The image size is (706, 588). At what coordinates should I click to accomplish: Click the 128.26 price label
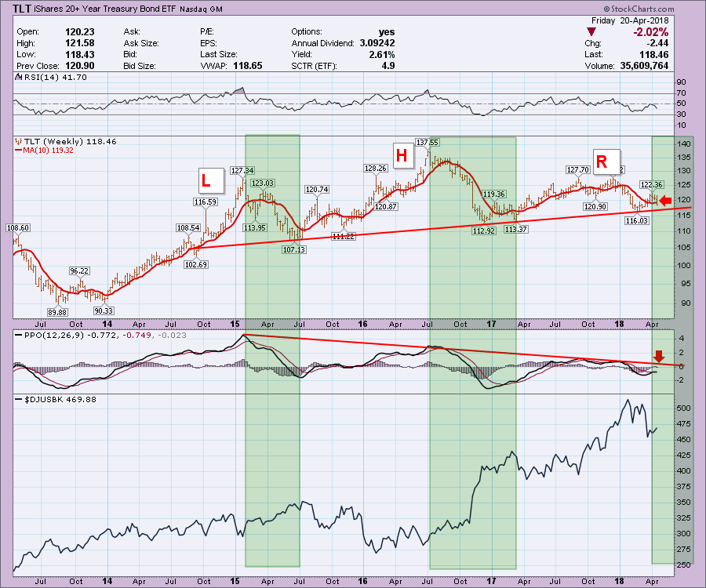pyautogui.click(x=376, y=169)
